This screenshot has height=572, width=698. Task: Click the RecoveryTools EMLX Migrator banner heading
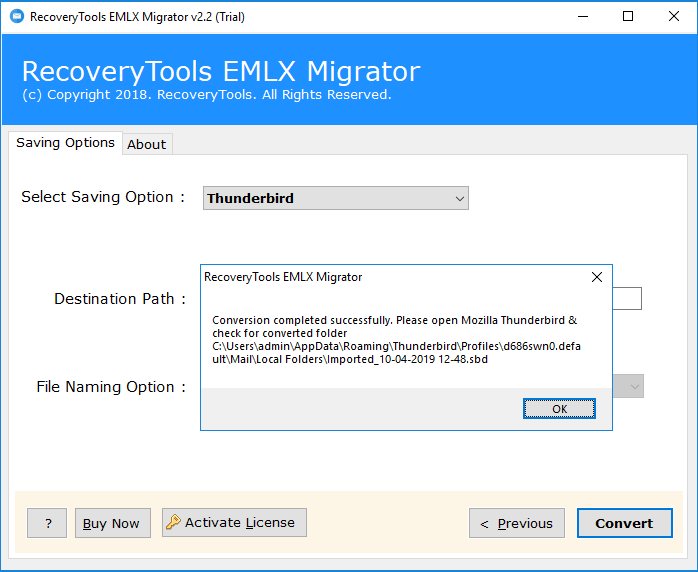click(221, 71)
